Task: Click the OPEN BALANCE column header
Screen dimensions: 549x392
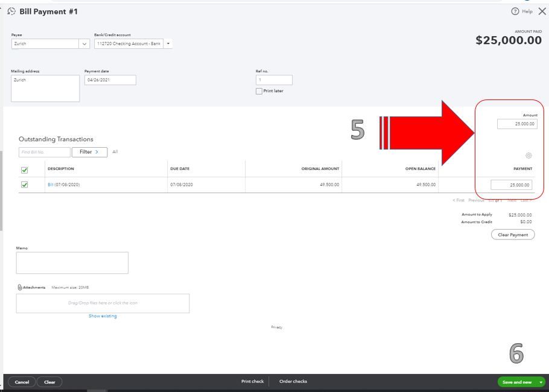Action: click(x=420, y=169)
